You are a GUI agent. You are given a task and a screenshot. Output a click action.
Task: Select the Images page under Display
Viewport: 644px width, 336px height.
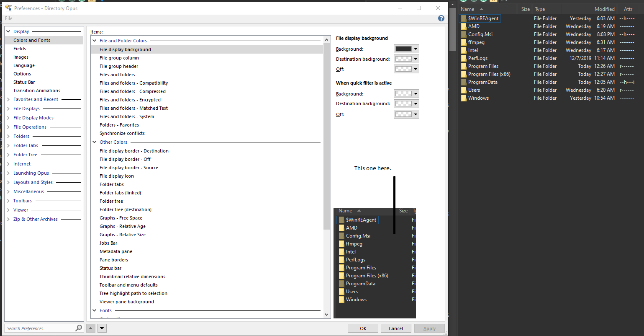(x=21, y=57)
